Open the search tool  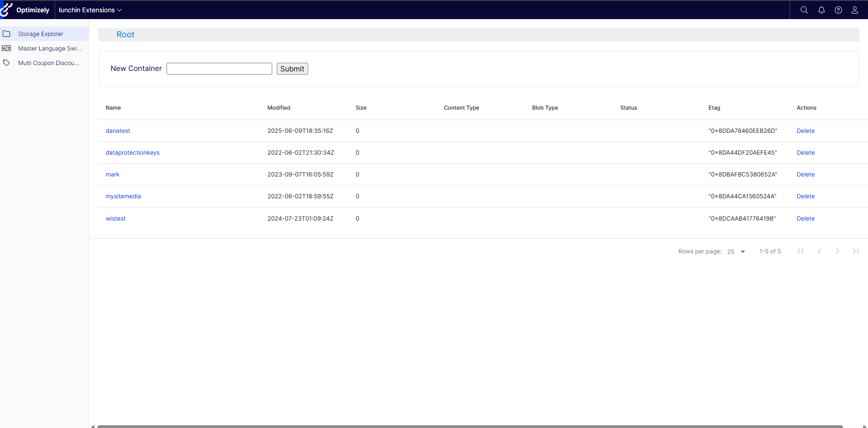click(804, 10)
